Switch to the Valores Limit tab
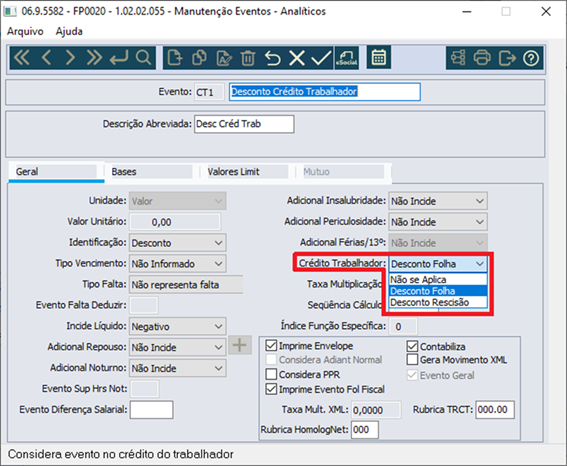567x466 pixels. click(247, 171)
